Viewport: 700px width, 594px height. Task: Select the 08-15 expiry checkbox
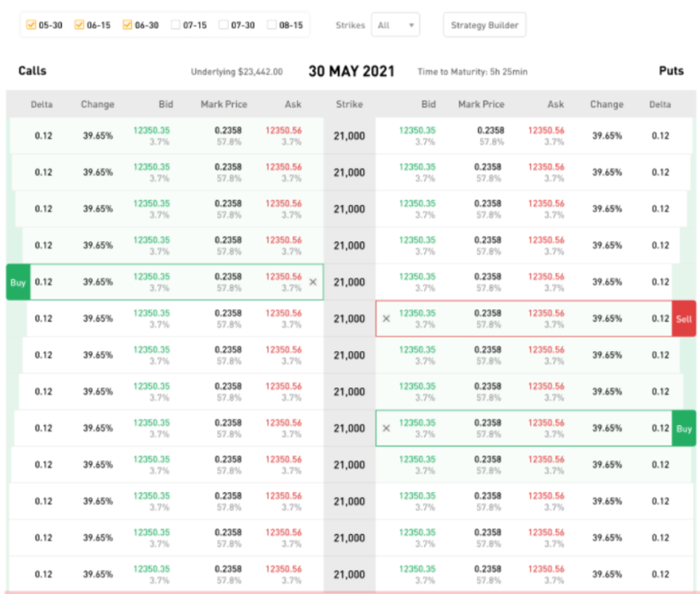pos(272,26)
